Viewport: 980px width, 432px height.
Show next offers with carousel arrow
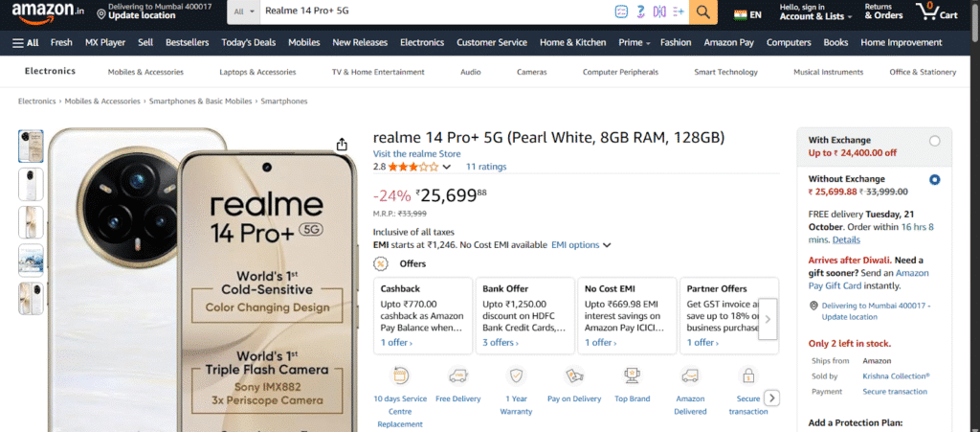768,319
